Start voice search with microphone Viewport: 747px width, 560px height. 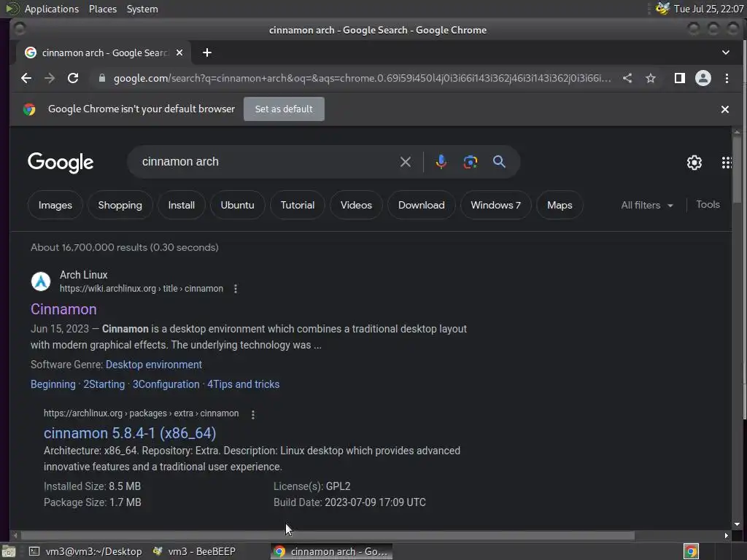(x=441, y=162)
